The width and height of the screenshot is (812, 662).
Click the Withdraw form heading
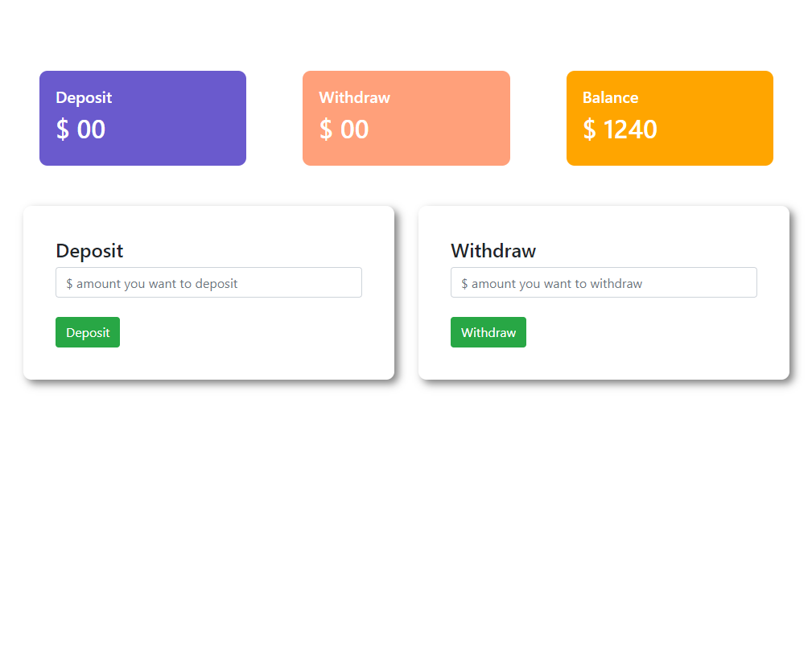click(x=493, y=251)
